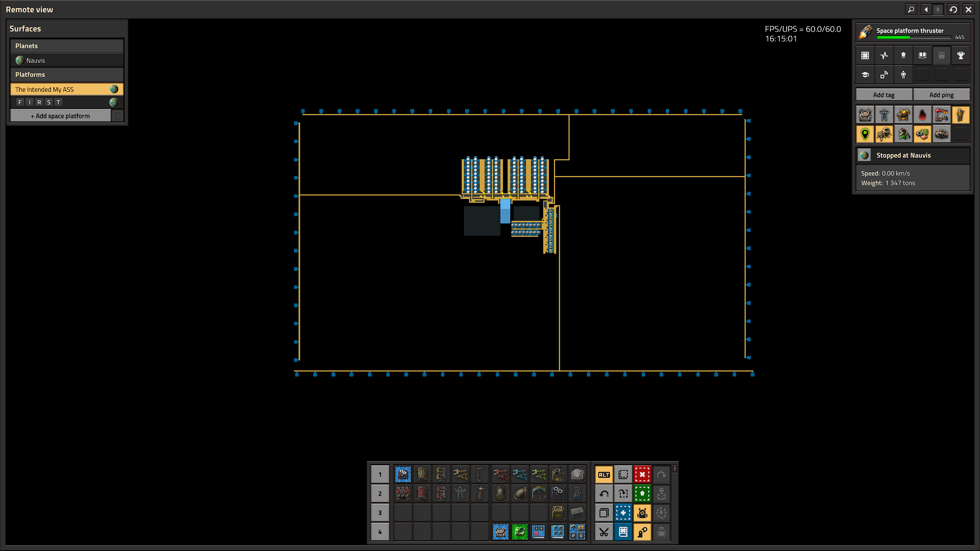
Task: Click the red deconstruction planner shortcut
Action: coord(642,474)
